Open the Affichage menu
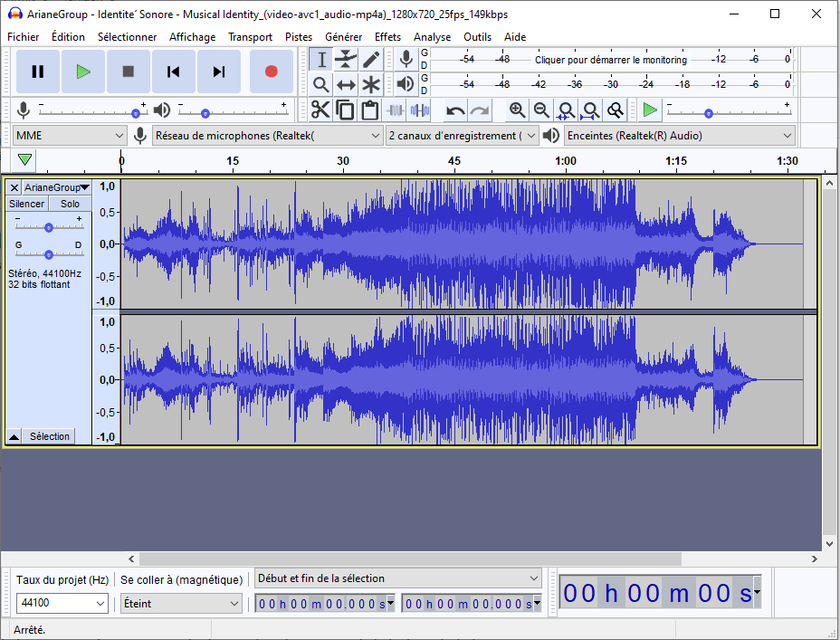840x640 pixels. click(x=192, y=37)
